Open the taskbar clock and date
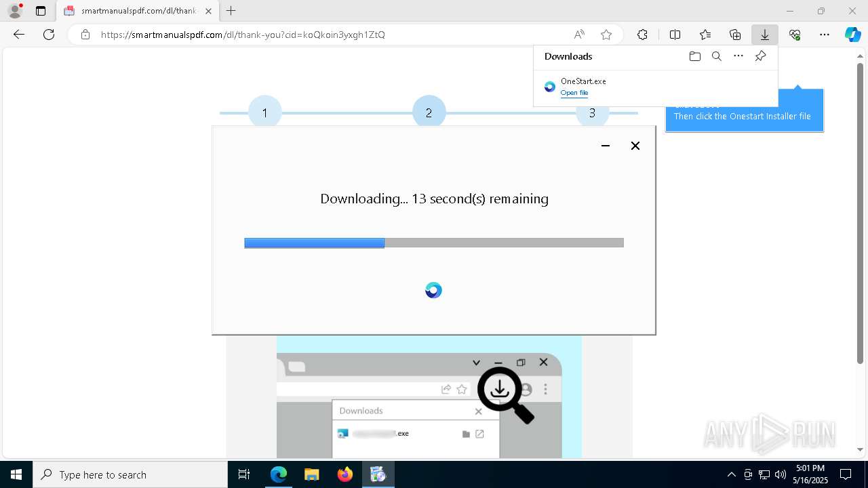868x488 pixels. (810, 474)
